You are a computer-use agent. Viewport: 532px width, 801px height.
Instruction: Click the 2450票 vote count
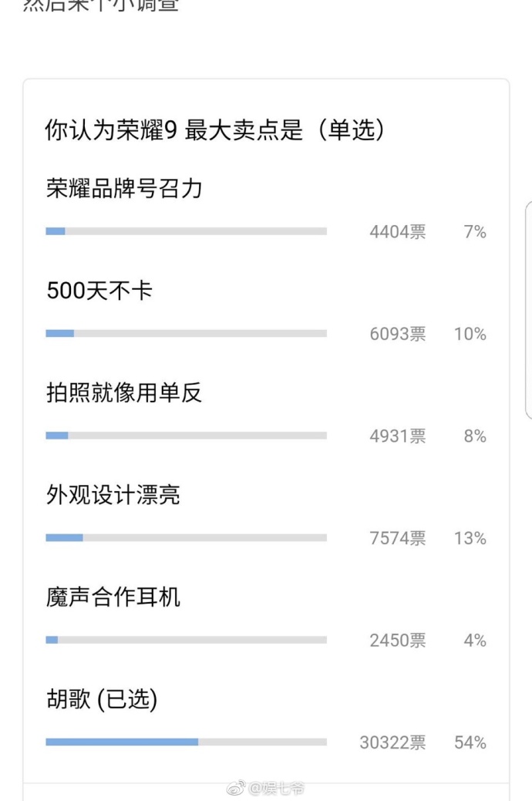coord(398,641)
